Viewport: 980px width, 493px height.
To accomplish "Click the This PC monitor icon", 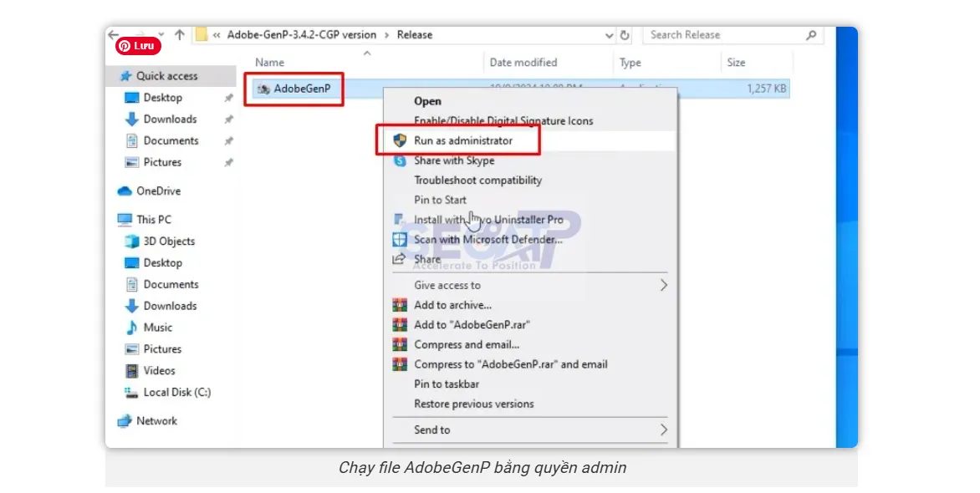I will 125,219.
